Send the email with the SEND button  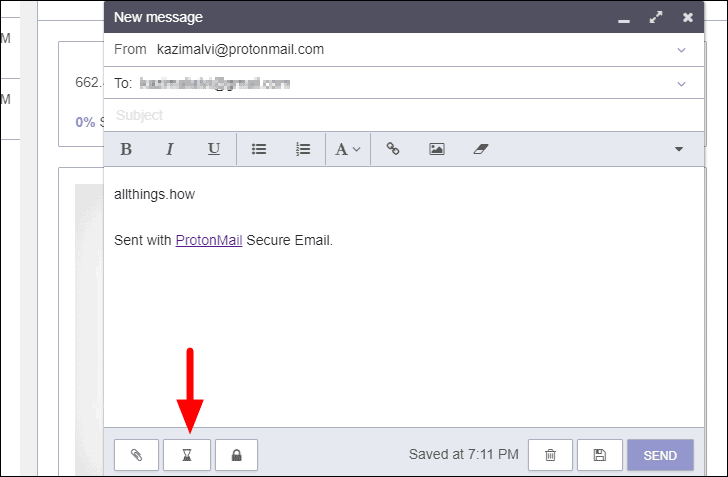[x=660, y=455]
